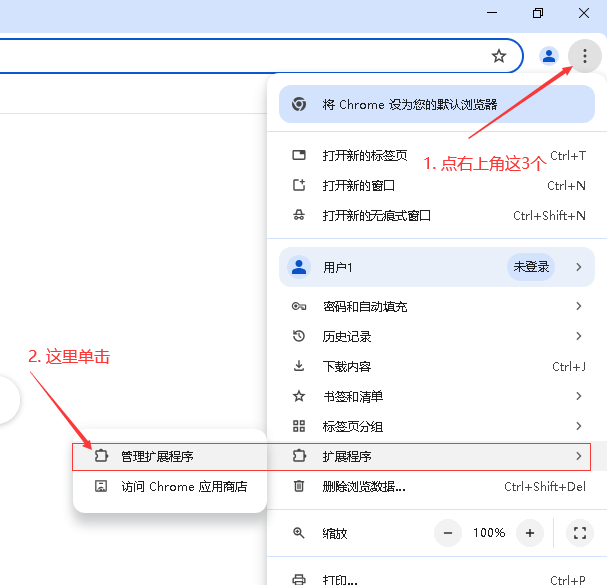This screenshot has height=585, width=607.
Task: Select 管理扩展程序 in the submenu
Action: point(157,456)
